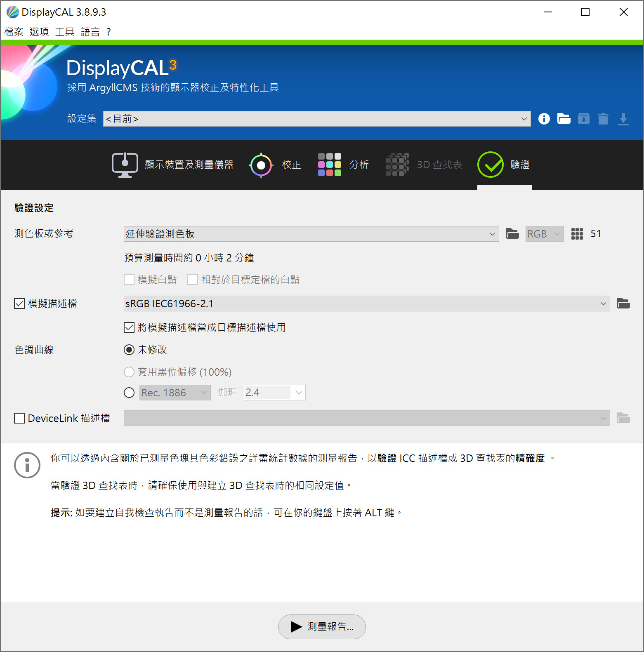644x652 pixels.
Task: Switch to the 校正 tab
Action: coord(275,165)
